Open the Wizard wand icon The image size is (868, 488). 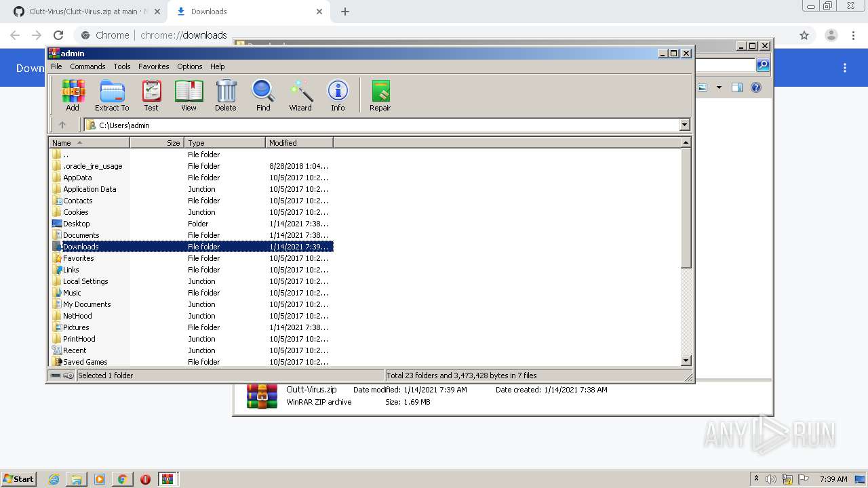point(300,95)
